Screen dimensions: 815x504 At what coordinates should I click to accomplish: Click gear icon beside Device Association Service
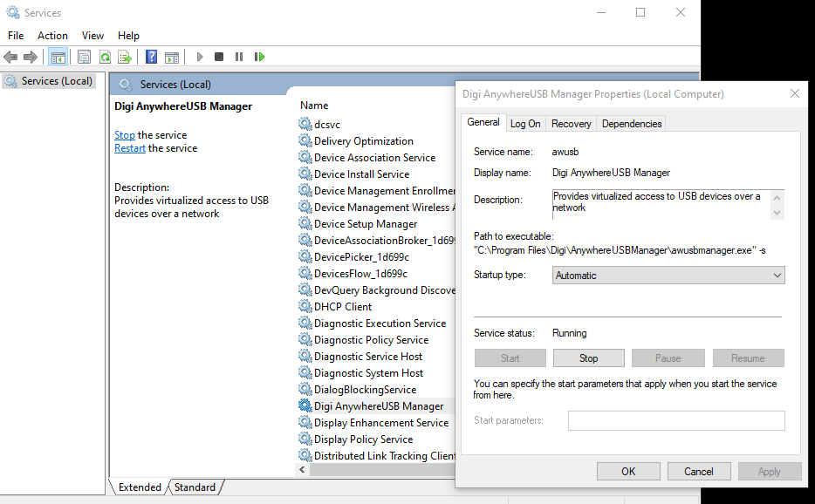click(x=305, y=158)
